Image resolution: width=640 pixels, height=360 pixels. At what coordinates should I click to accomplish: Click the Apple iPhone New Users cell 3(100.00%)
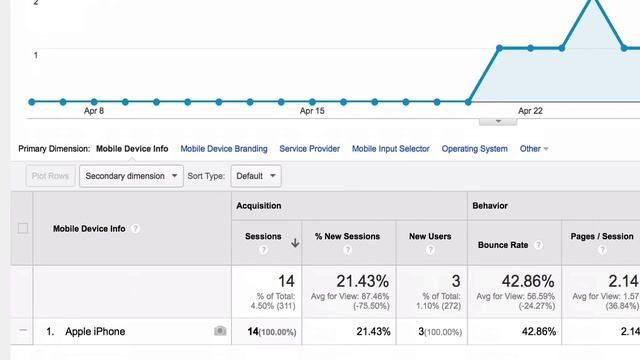coord(440,331)
